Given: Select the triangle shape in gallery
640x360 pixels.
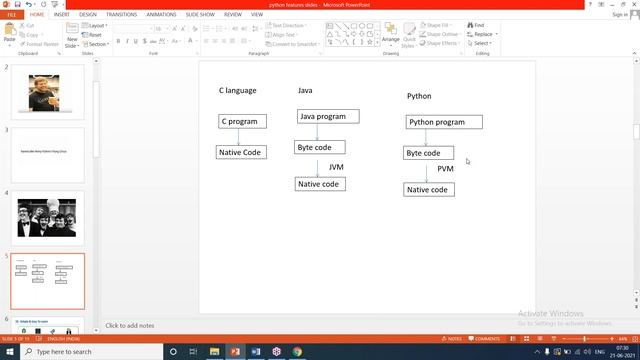Looking at the screenshot, I should [329, 34].
